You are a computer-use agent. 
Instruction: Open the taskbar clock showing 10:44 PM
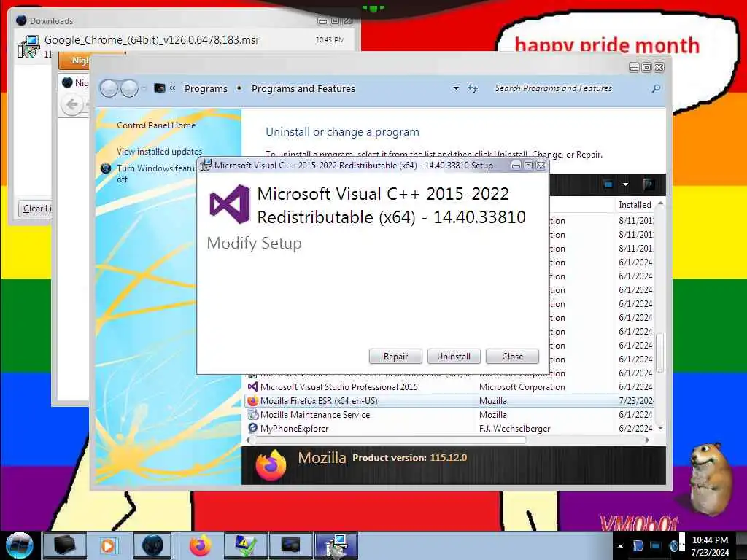[710, 546]
